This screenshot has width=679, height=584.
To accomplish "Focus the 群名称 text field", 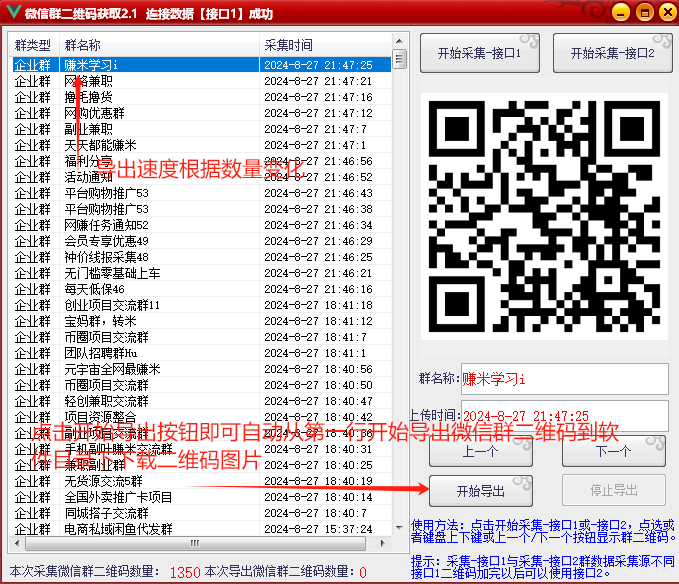I will 564,379.
